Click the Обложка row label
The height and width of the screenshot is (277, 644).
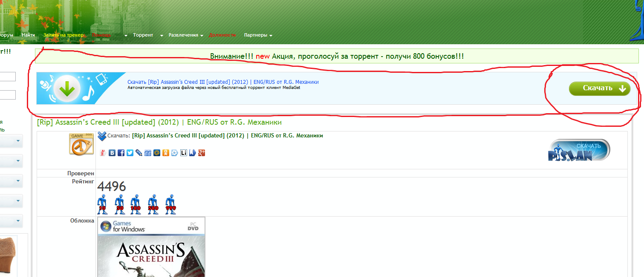[x=82, y=220]
